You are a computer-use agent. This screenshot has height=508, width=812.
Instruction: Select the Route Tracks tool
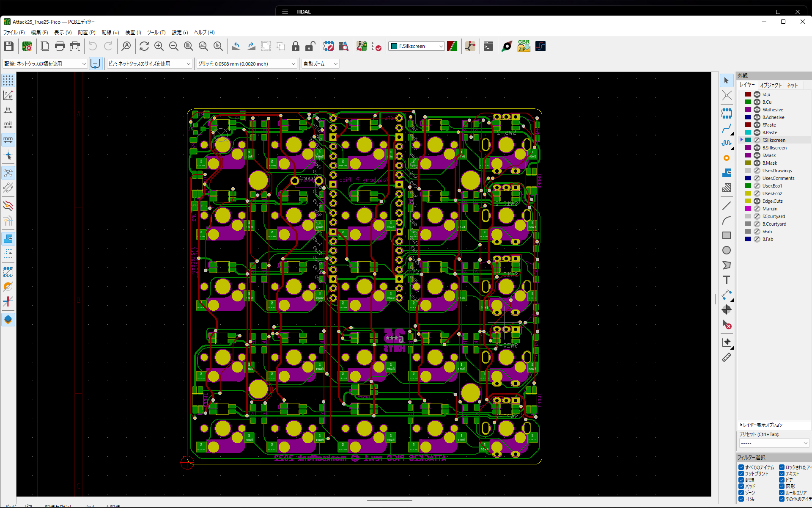point(726,128)
